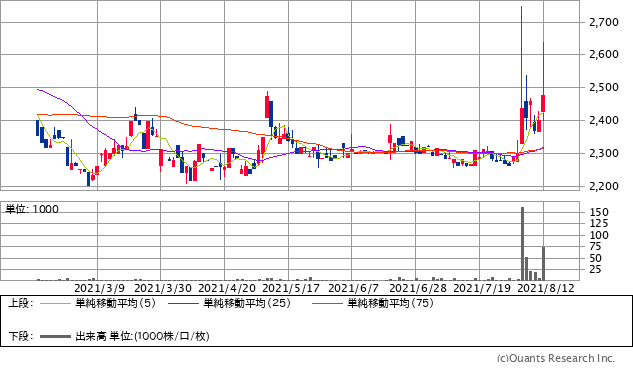Click the orange 75-period average legend line

327,303
